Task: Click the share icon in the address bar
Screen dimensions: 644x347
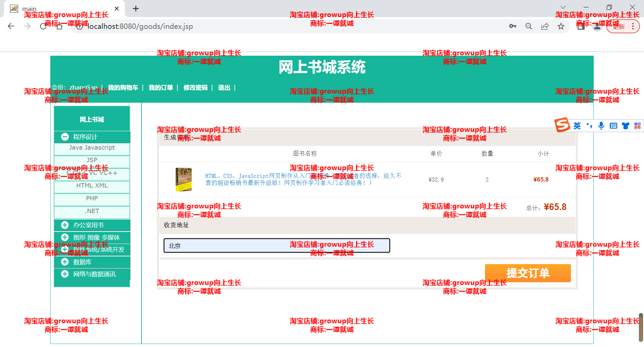Action: [545, 26]
